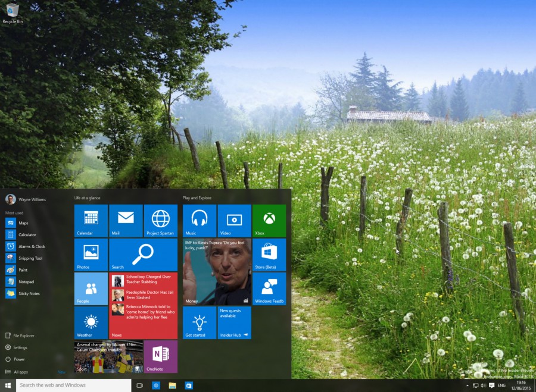Open the Store (Beta) tile
536x392 pixels.
(x=269, y=255)
